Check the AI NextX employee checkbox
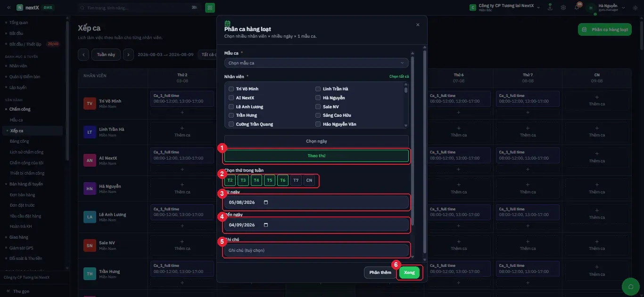Image resolution: width=644 pixels, height=297 pixels. [231, 98]
